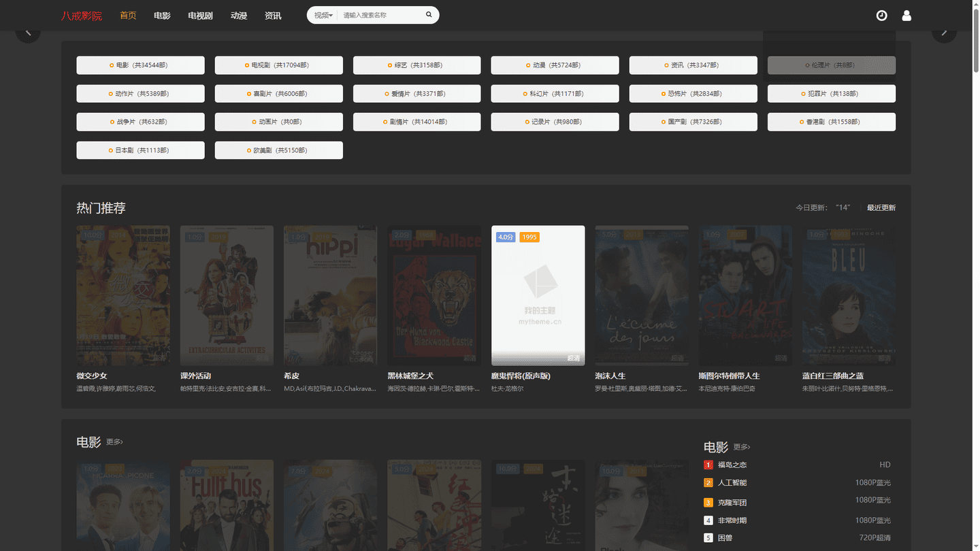Open 爱情片 (共3371部) category
This screenshot has height=551, width=980.
click(x=416, y=94)
